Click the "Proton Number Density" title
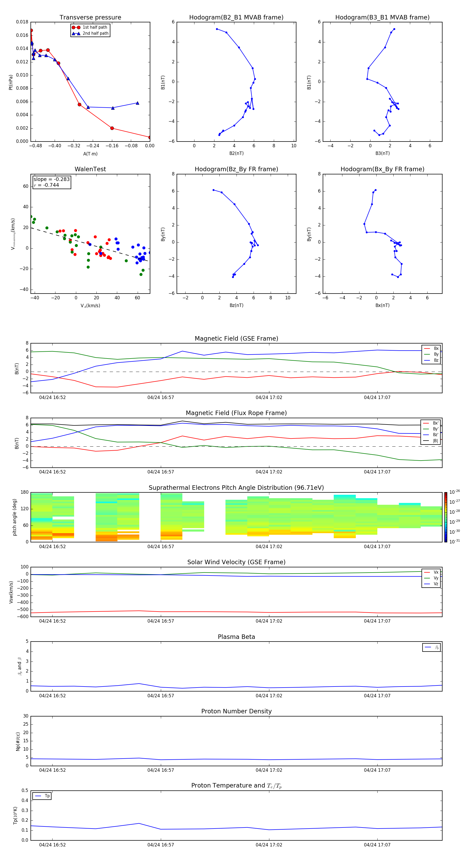This screenshot has width=473, height=868. [x=236, y=711]
